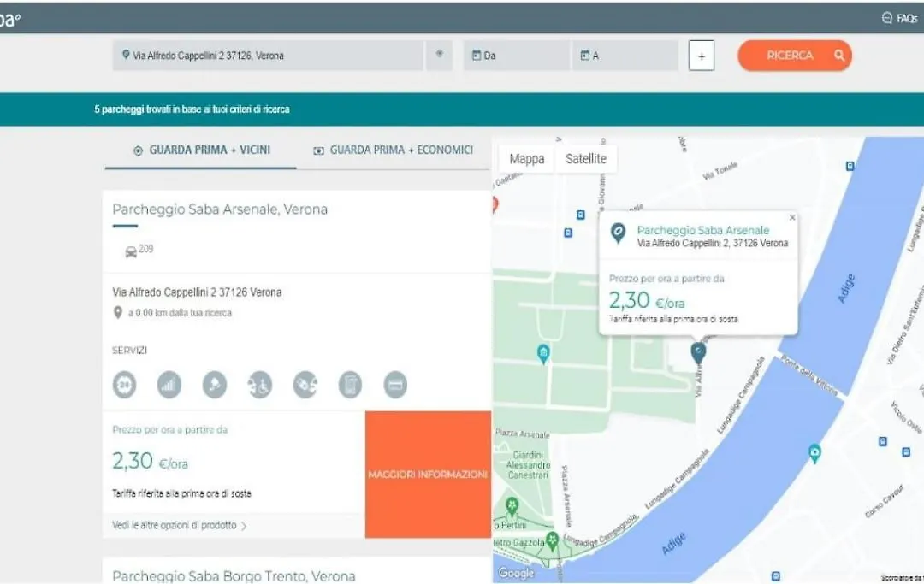Click the address search input field

(x=268, y=56)
